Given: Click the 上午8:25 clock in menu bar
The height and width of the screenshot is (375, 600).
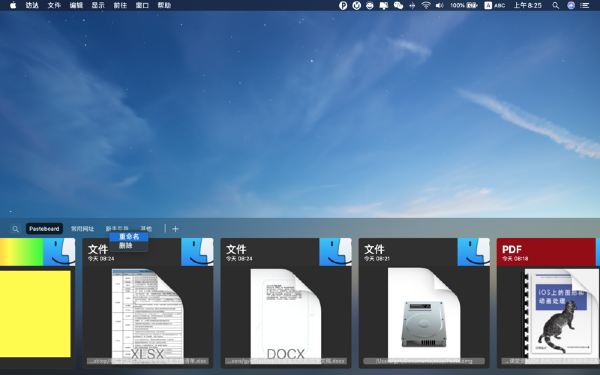Looking at the screenshot, I should [x=528, y=5].
